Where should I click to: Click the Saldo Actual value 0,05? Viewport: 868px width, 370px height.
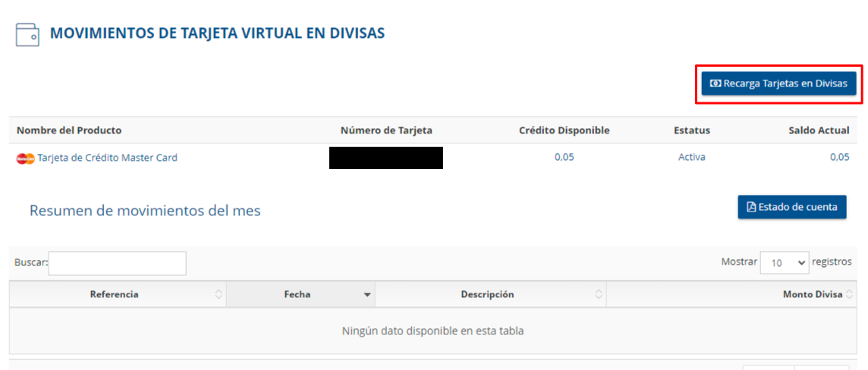point(839,157)
